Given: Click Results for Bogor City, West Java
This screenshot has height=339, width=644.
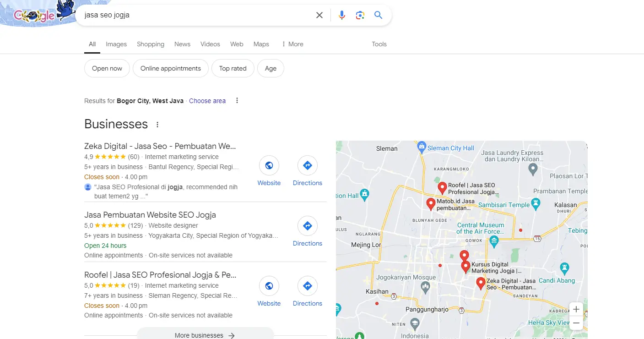Looking at the screenshot, I should [134, 101].
